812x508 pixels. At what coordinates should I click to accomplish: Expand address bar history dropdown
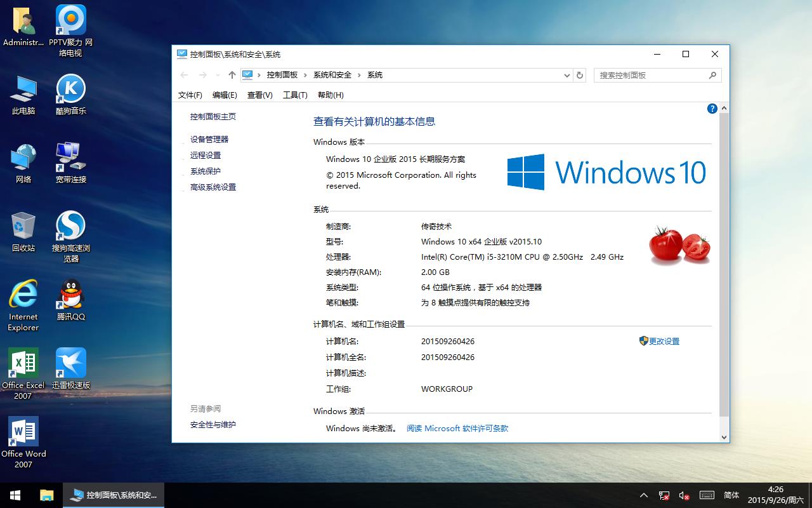[x=567, y=75]
